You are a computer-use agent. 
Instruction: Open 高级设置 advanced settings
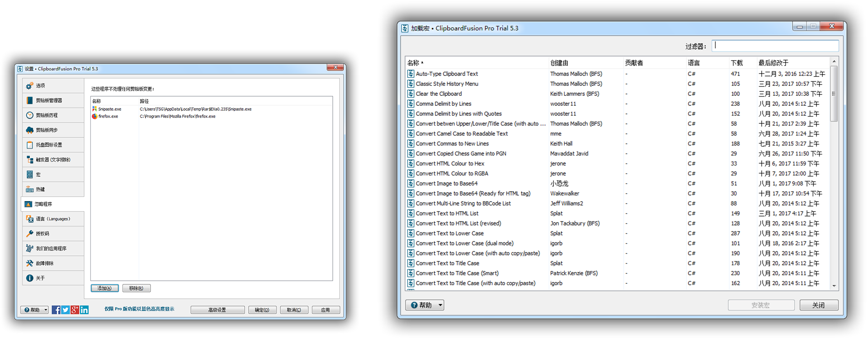[217, 310]
